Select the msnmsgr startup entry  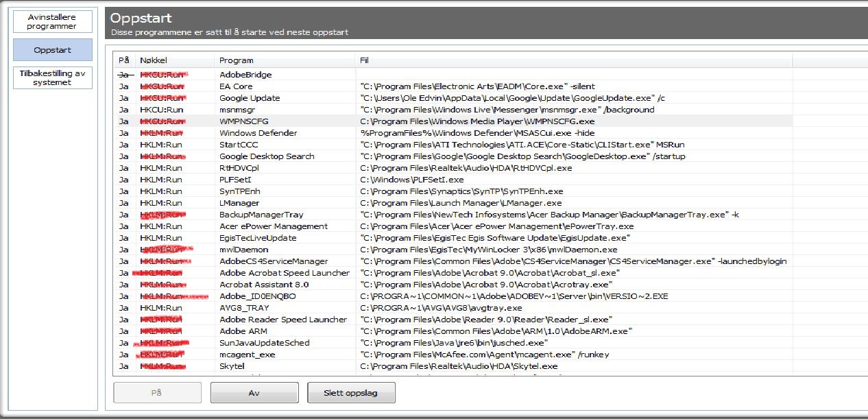tap(237, 110)
